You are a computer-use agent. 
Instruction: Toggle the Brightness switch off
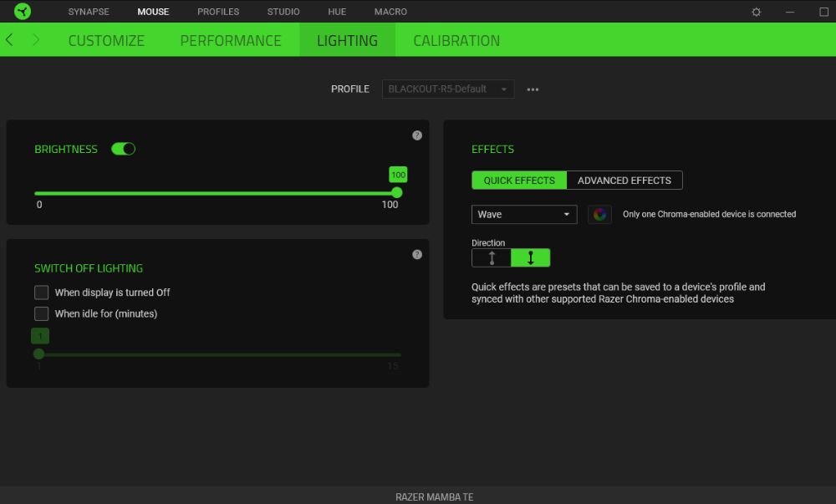[123, 149]
